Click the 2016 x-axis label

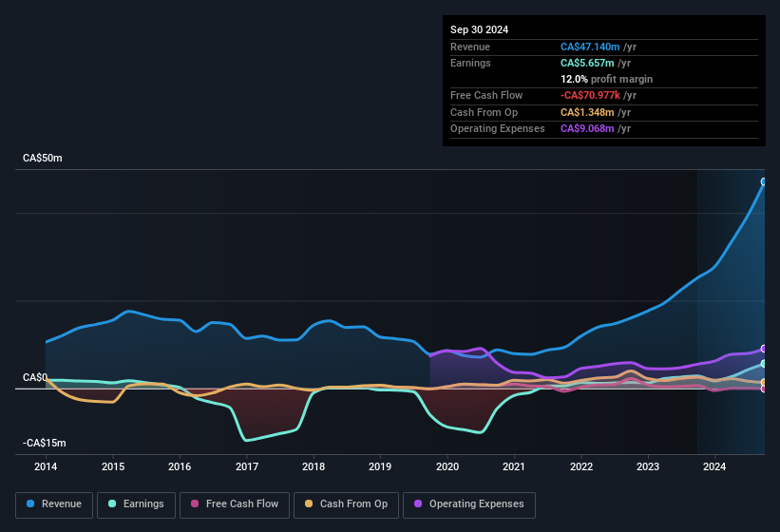180,466
